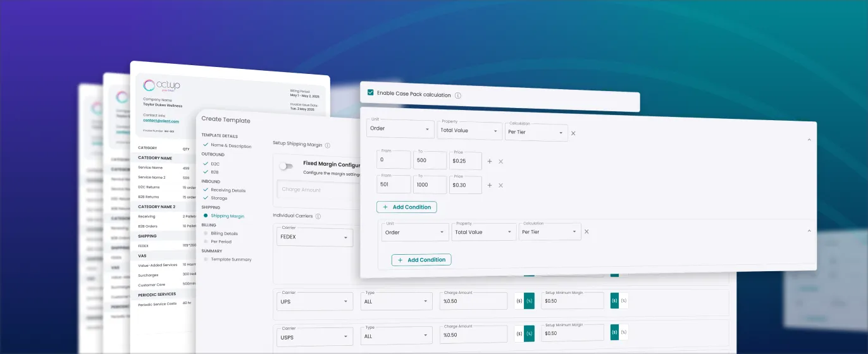This screenshot has width=868, height=354.
Task: Open the Type dropdown in the USPS row
Action: pyautogui.click(x=397, y=334)
